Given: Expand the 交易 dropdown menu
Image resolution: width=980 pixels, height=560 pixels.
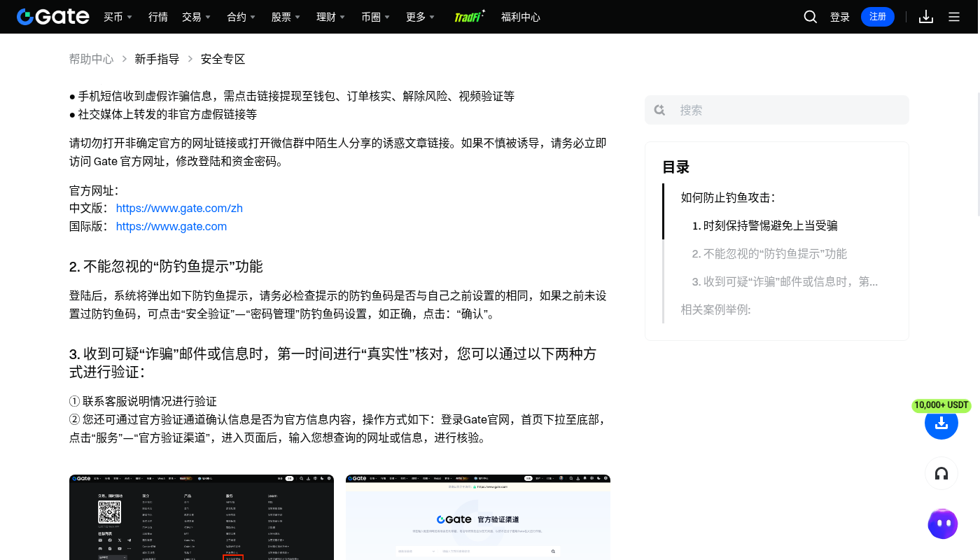Looking at the screenshot, I should click(x=196, y=17).
